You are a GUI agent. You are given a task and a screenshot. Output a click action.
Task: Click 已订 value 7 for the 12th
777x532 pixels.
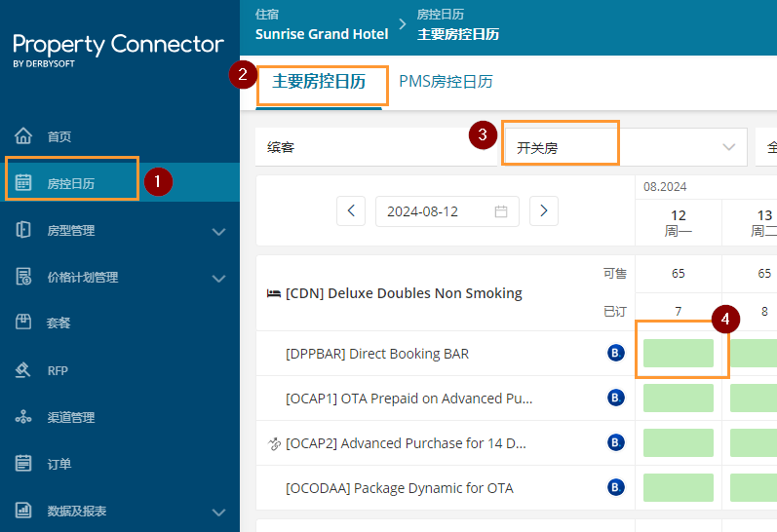[679, 311]
